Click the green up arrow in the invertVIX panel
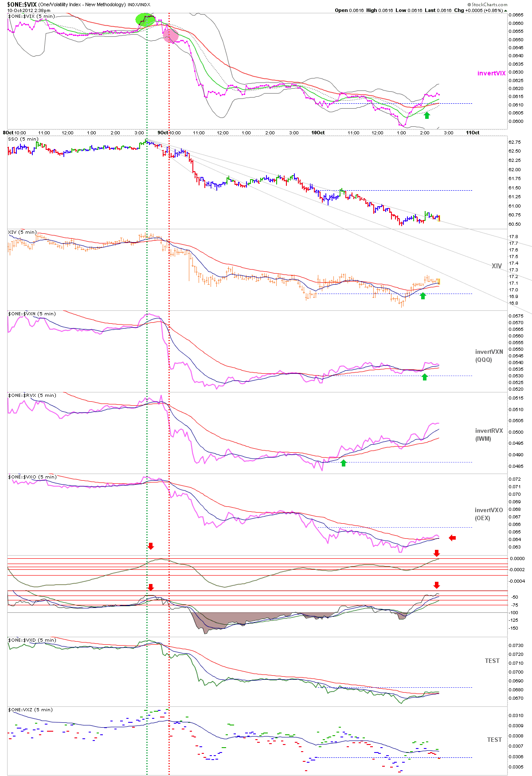The height and width of the screenshot is (776, 532). click(x=427, y=115)
